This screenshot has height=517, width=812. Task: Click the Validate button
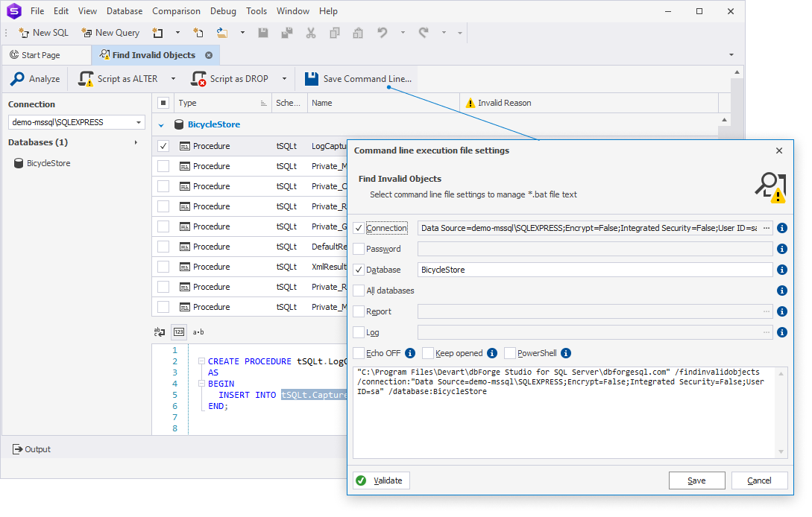[x=381, y=480]
